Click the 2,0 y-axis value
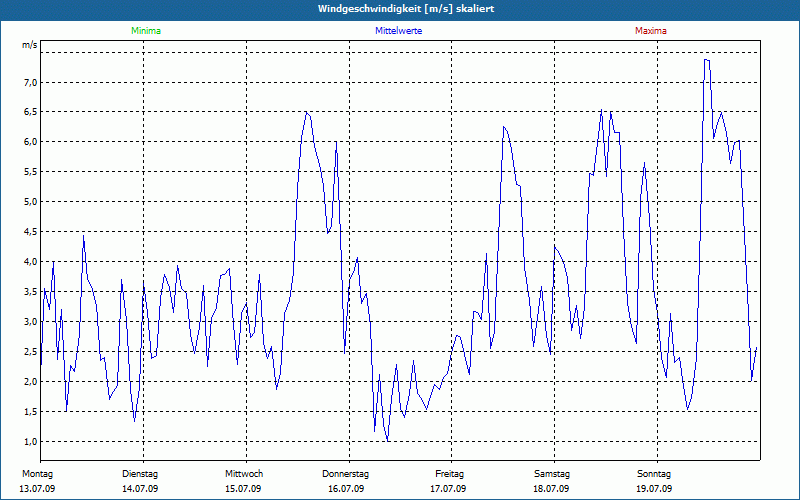Viewport: 800px width, 500px height. 31,382
